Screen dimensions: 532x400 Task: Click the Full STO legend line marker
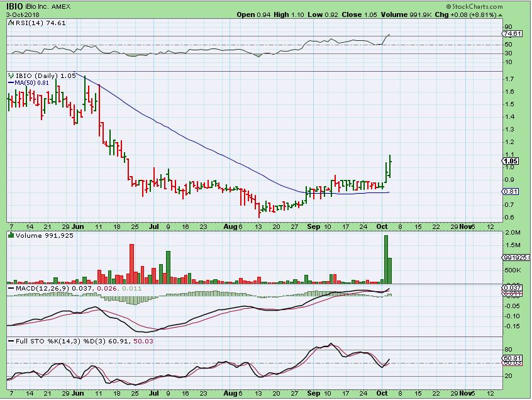11,340
